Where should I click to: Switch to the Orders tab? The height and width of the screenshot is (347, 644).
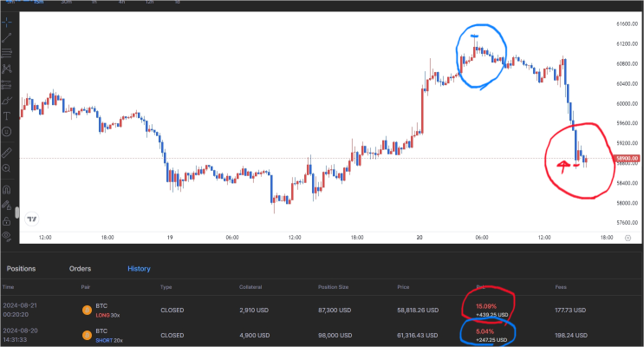coord(80,268)
